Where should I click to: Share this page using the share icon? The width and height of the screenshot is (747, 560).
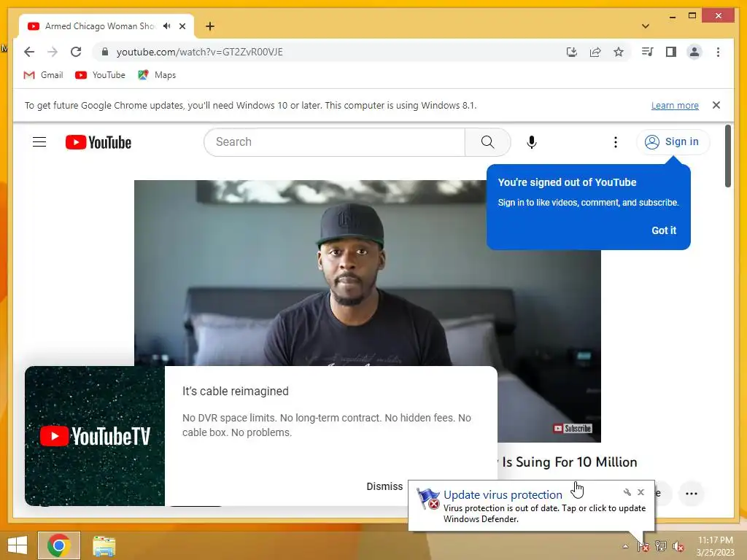click(x=595, y=52)
